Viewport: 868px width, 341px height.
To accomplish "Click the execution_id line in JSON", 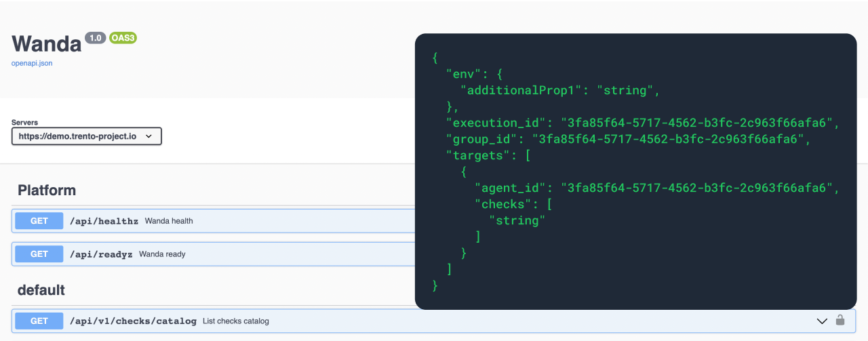I will point(643,123).
